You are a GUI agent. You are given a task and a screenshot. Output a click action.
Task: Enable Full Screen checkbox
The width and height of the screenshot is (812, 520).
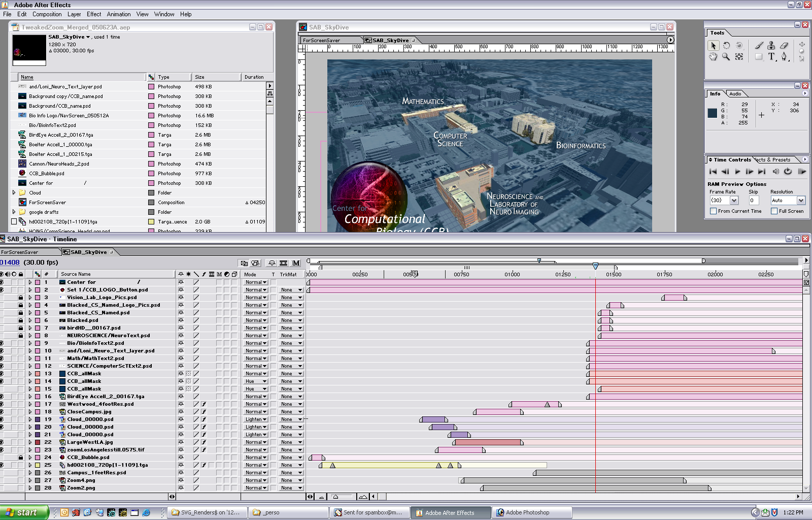[774, 211]
